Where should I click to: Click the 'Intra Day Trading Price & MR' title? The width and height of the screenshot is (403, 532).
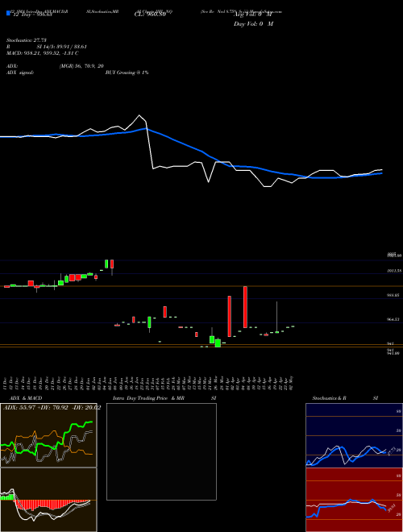pyautogui.click(x=148, y=398)
